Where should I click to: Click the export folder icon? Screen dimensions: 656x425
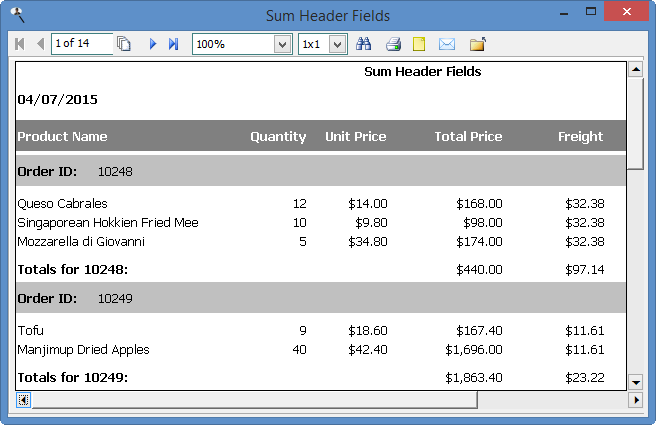click(x=477, y=44)
